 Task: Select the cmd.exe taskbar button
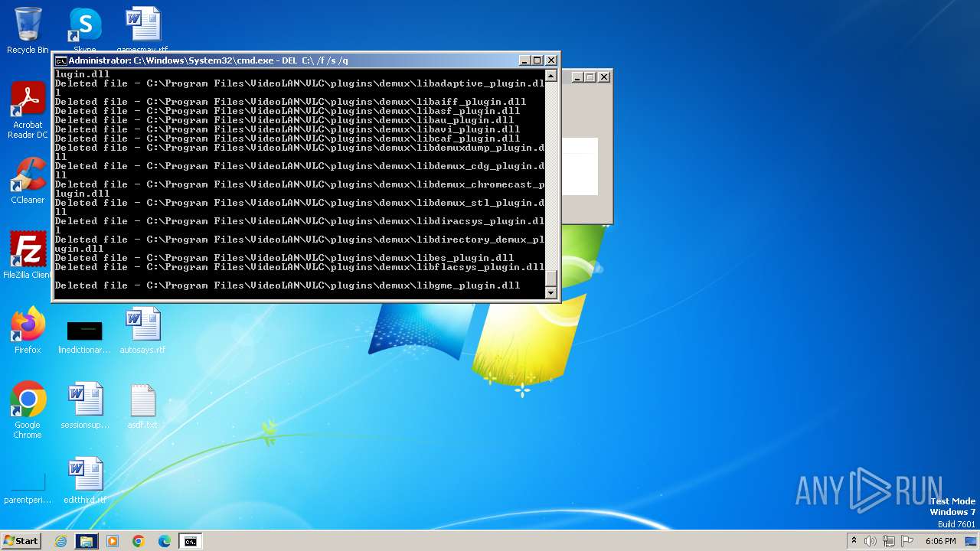[x=190, y=541]
